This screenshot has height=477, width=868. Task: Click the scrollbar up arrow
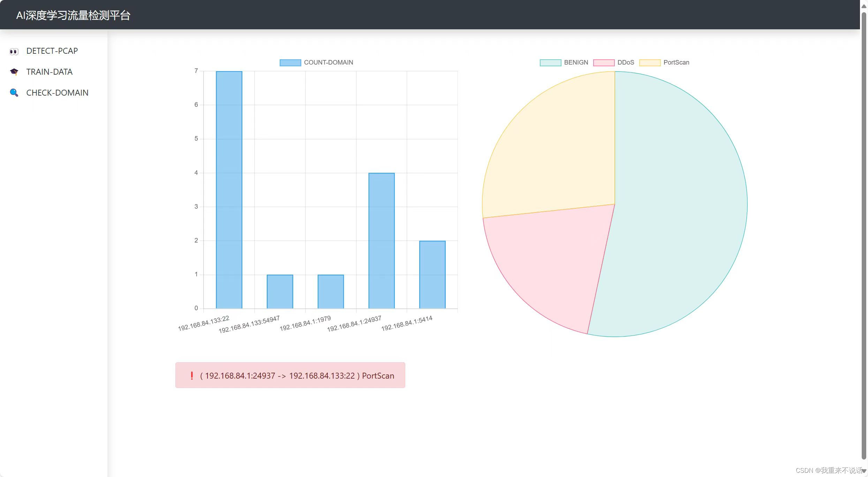click(864, 6)
